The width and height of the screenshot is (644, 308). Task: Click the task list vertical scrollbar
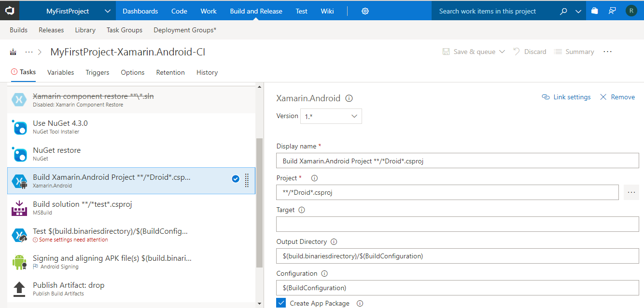click(x=259, y=202)
